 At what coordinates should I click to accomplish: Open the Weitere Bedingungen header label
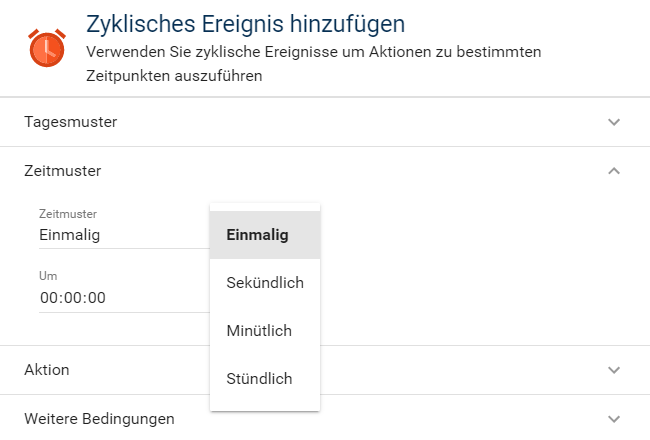click(99, 419)
